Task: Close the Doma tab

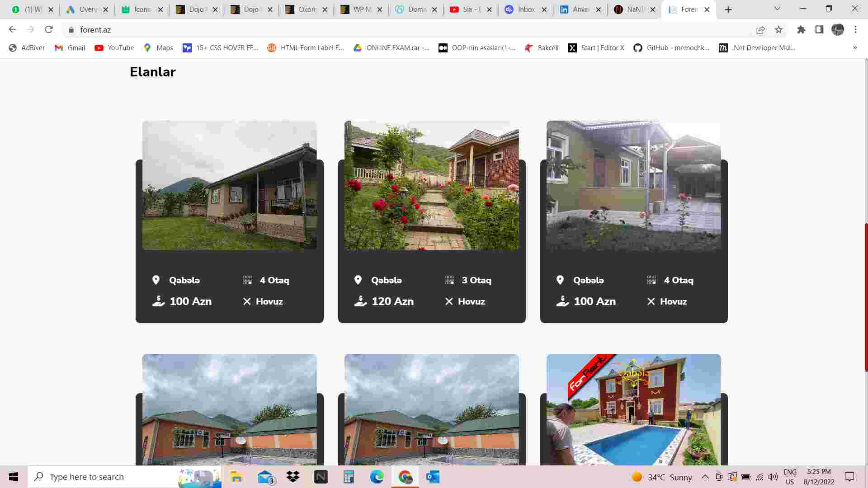Action: [x=434, y=9]
